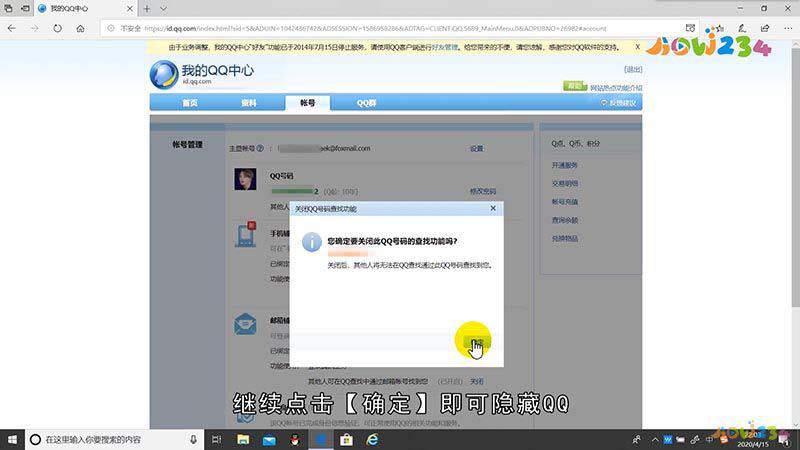Click the QQ profile avatar thumbnail
The image size is (800, 450).
point(245,179)
